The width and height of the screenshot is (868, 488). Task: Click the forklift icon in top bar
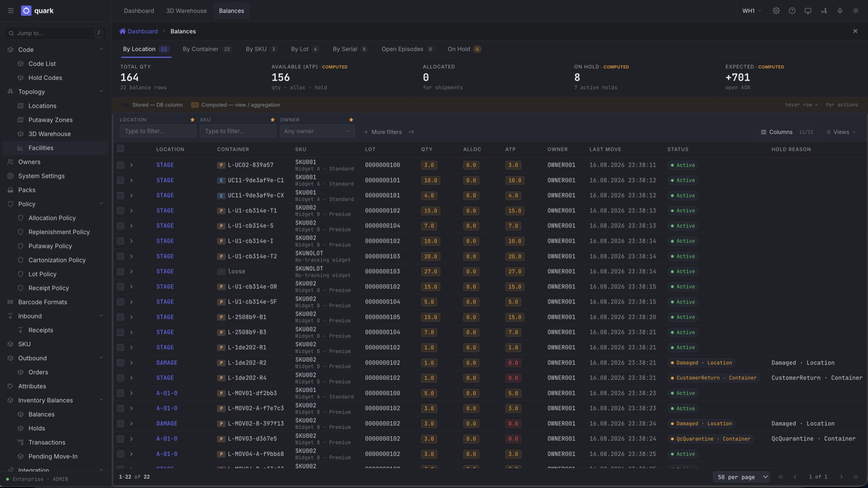coord(824,11)
